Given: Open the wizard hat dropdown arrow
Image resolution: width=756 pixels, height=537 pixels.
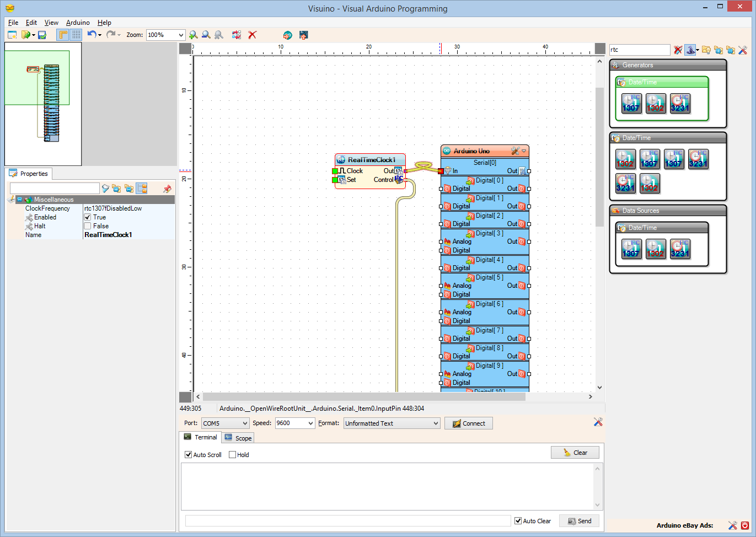Looking at the screenshot, I should (x=698, y=50).
